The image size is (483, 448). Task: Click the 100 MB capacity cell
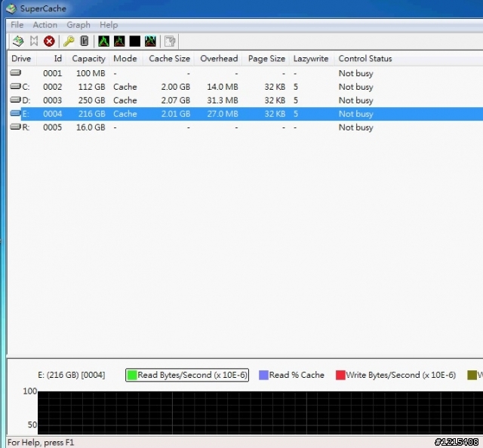click(91, 73)
